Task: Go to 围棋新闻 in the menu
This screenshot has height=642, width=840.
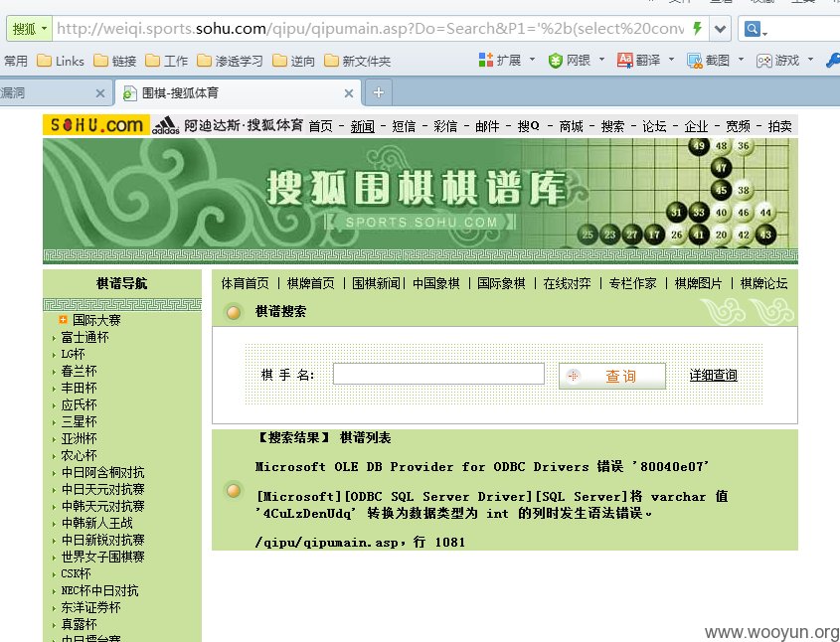Action: click(x=376, y=283)
